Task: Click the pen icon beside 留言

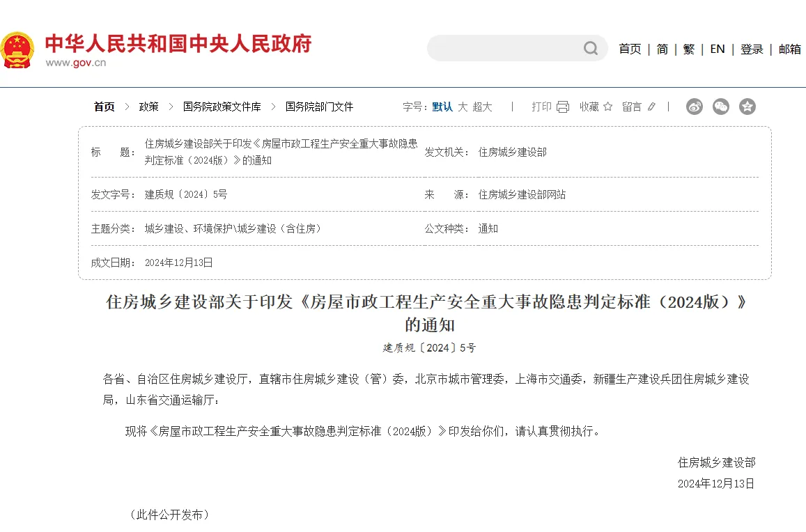Action: (651, 107)
